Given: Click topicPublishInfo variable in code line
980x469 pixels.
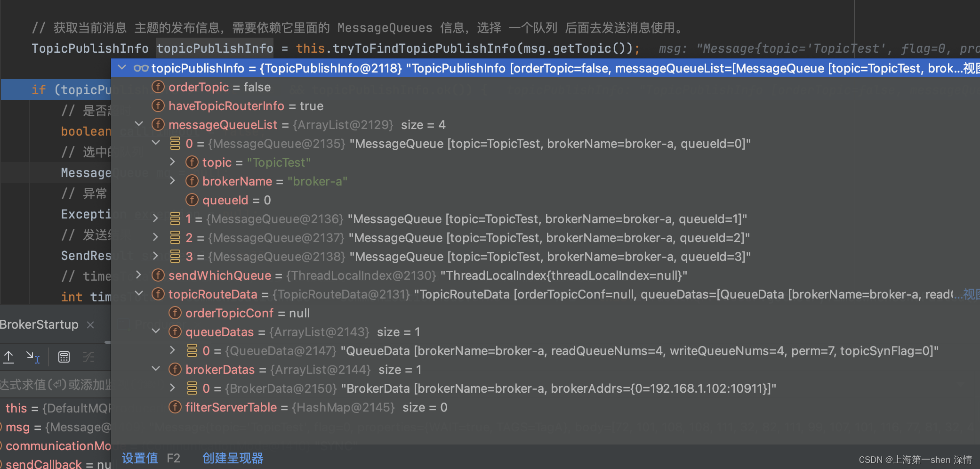Looking at the screenshot, I should tap(215, 49).
